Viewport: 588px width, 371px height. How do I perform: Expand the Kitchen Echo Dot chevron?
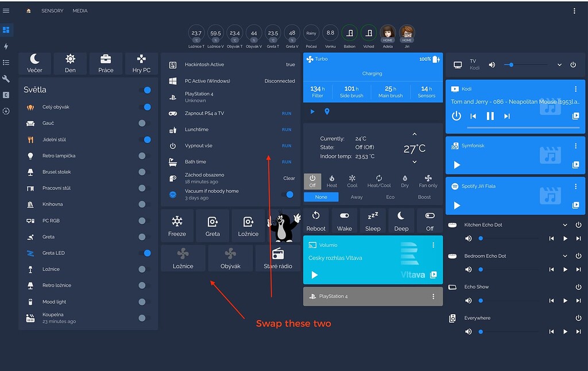(x=565, y=225)
